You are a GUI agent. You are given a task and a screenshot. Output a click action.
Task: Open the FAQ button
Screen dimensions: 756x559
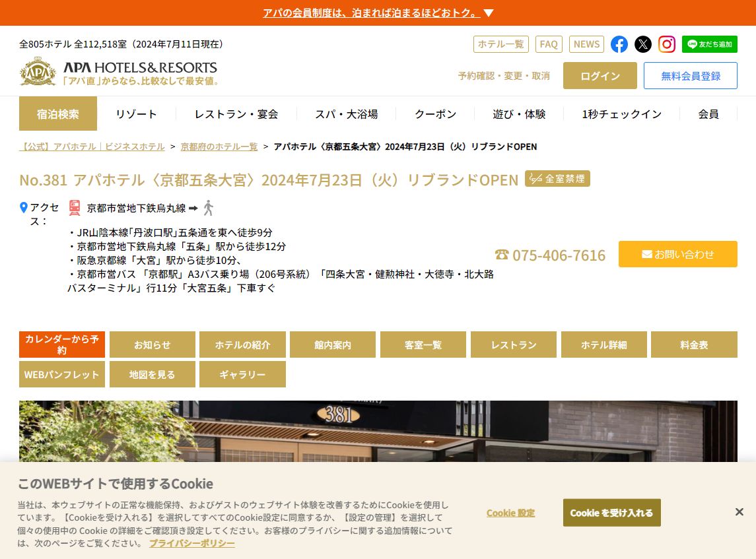(x=549, y=44)
